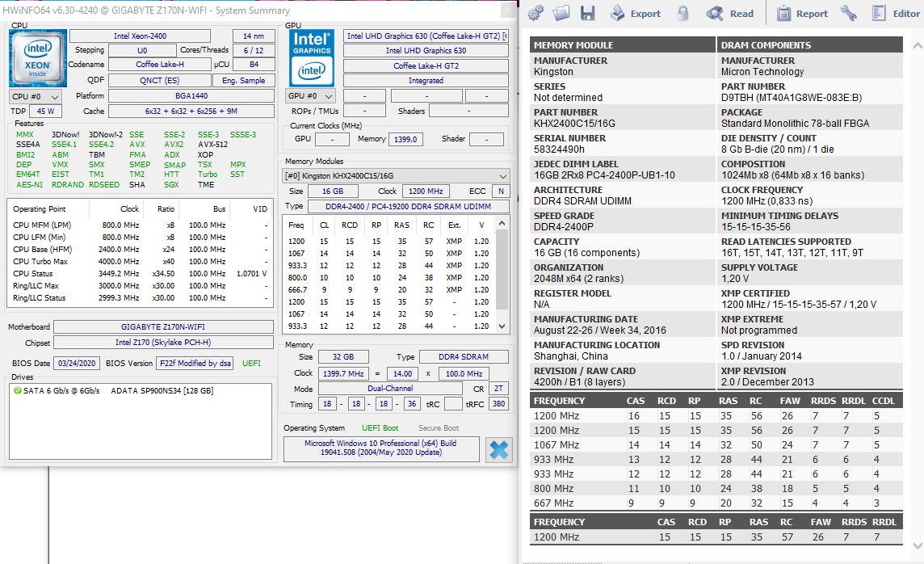Open the Editor toolbar button
The image size is (924, 564).
point(896,13)
